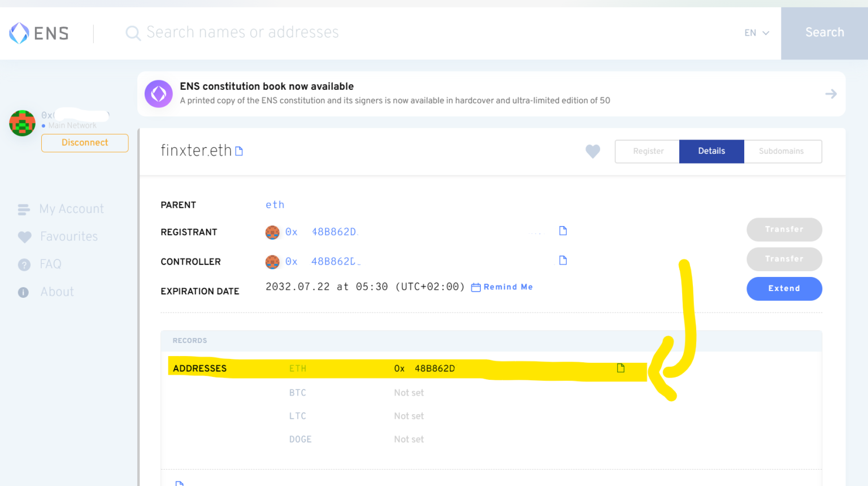
Task: Click the Controller avatar icon
Action: pyautogui.click(x=272, y=262)
